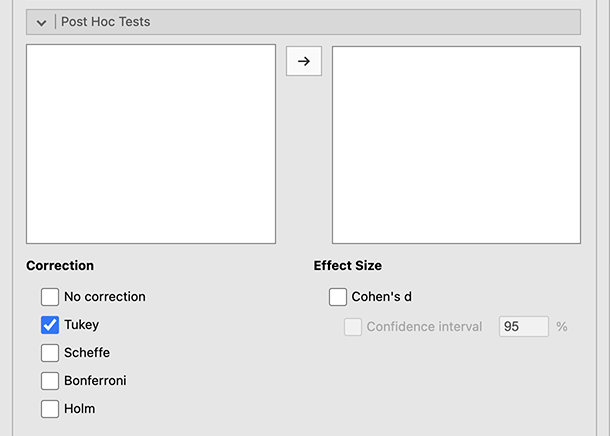Toggle the Confidence interval checkbox
The image size is (610, 436).
point(353,327)
